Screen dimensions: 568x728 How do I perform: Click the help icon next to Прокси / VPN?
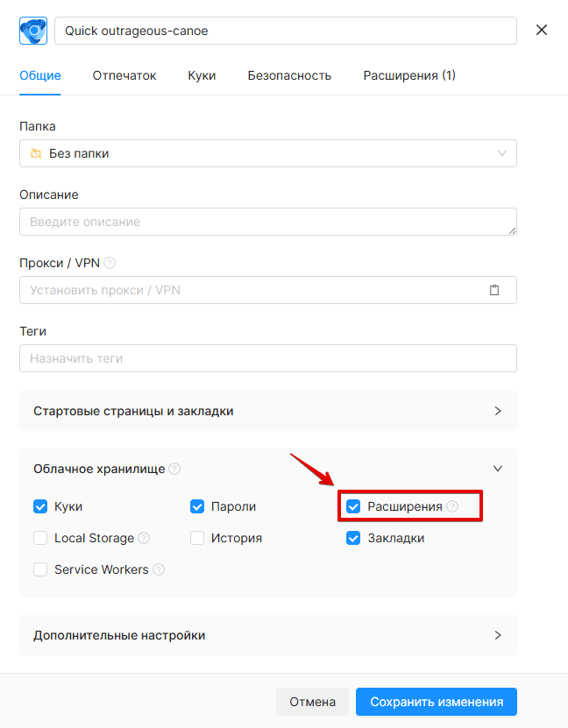[110, 263]
